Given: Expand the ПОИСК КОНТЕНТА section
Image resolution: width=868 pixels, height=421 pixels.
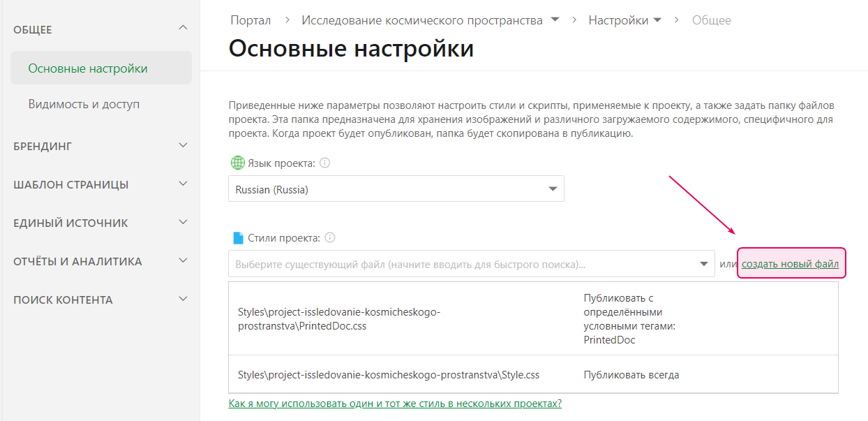Looking at the screenshot, I should pyautogui.click(x=182, y=299).
